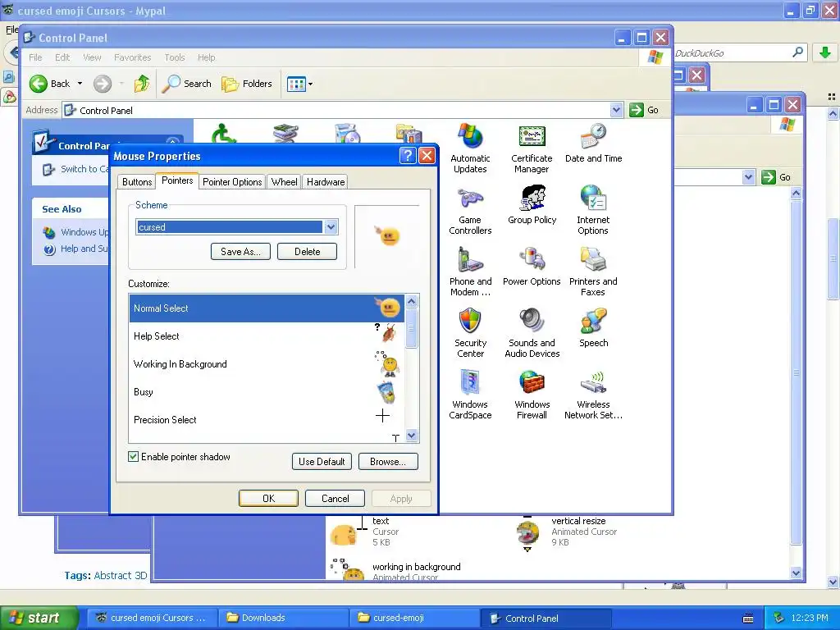Click the Mouse Properties help question icon
Image resolution: width=840 pixels, height=630 pixels.
(408, 156)
